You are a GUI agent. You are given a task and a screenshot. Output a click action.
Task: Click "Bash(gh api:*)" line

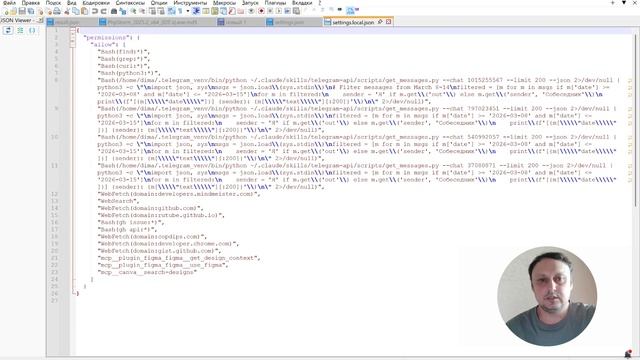pyautogui.click(x=127, y=229)
